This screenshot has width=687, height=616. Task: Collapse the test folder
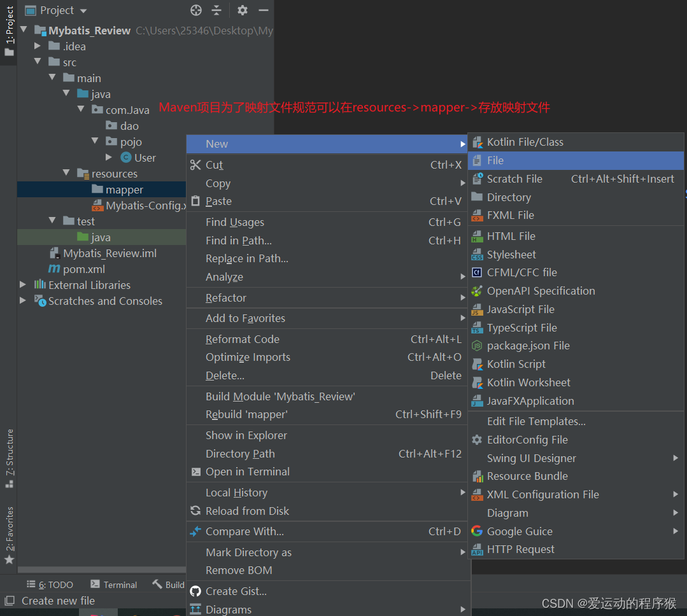tap(53, 221)
